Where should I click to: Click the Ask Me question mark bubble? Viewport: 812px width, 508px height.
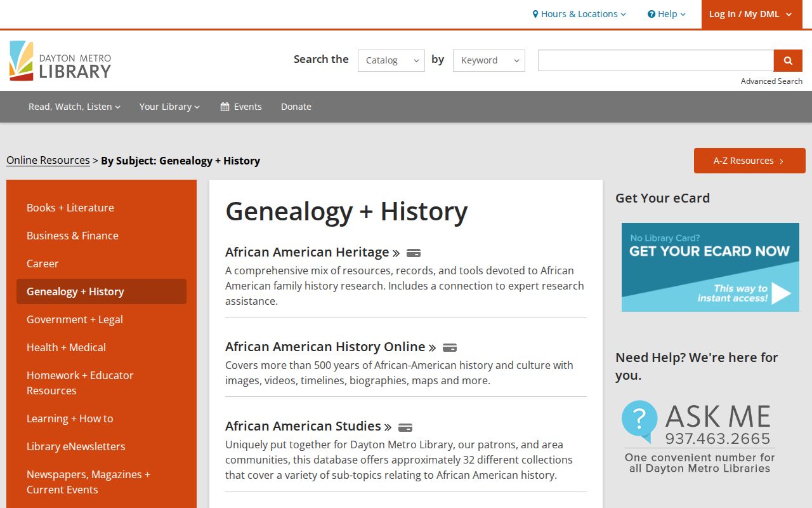(x=639, y=421)
